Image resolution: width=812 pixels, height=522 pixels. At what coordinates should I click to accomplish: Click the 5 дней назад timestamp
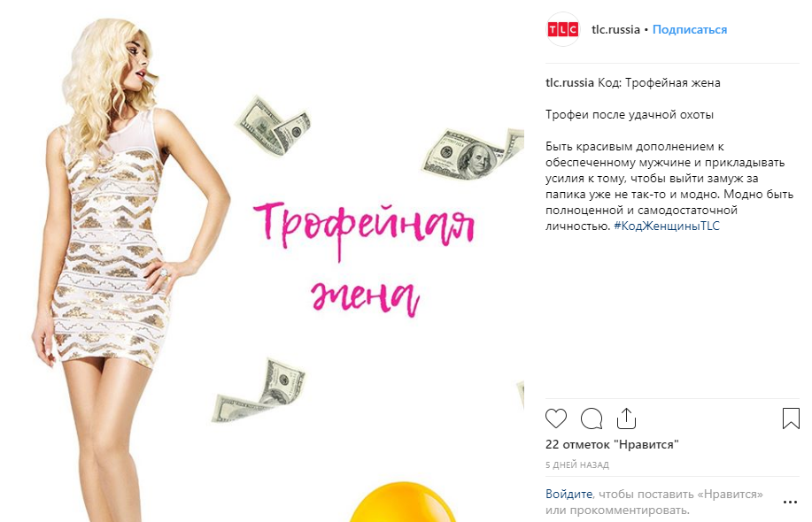coord(576,465)
